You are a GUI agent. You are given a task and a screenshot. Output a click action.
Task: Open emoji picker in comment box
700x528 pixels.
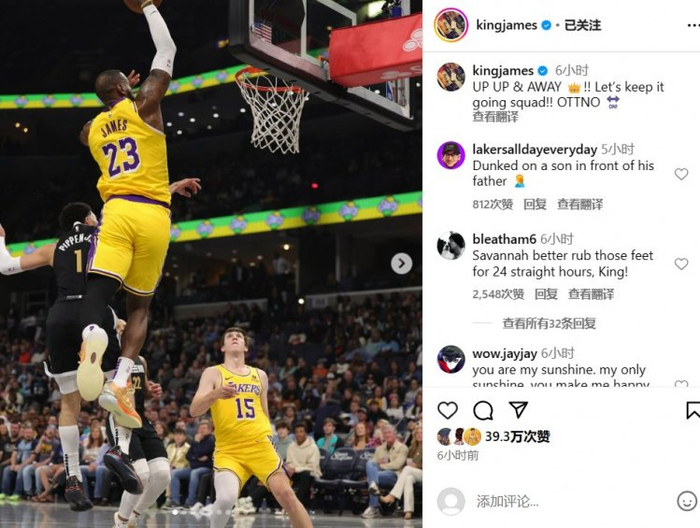[x=687, y=501]
